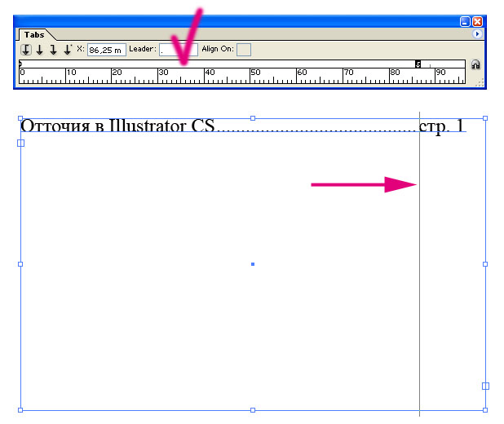Click the Align On input field
The width and height of the screenshot is (504, 424).
click(244, 50)
